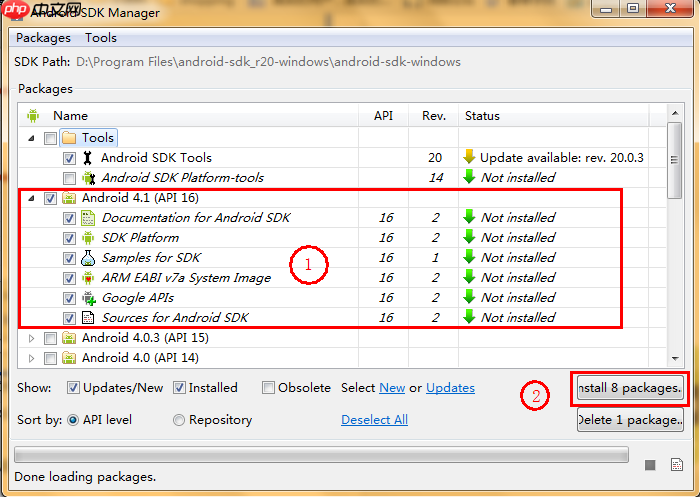Screen dimensions: 700x497
Task: Click the wrench icon beside Android SDK Tools
Action: pyautogui.click(x=87, y=158)
